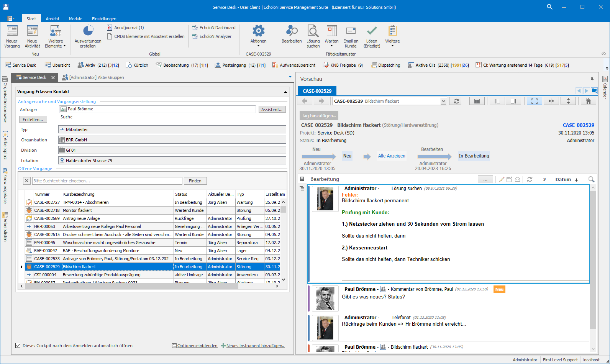This screenshot has width=610, height=364.
Task: Click the Lösung suchen icon
Action: click(313, 37)
